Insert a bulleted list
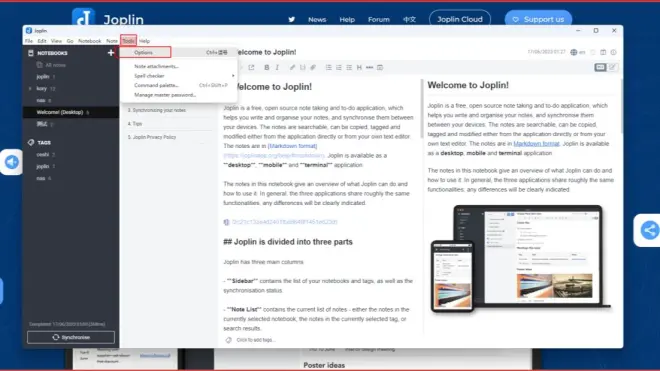 pos(328,67)
